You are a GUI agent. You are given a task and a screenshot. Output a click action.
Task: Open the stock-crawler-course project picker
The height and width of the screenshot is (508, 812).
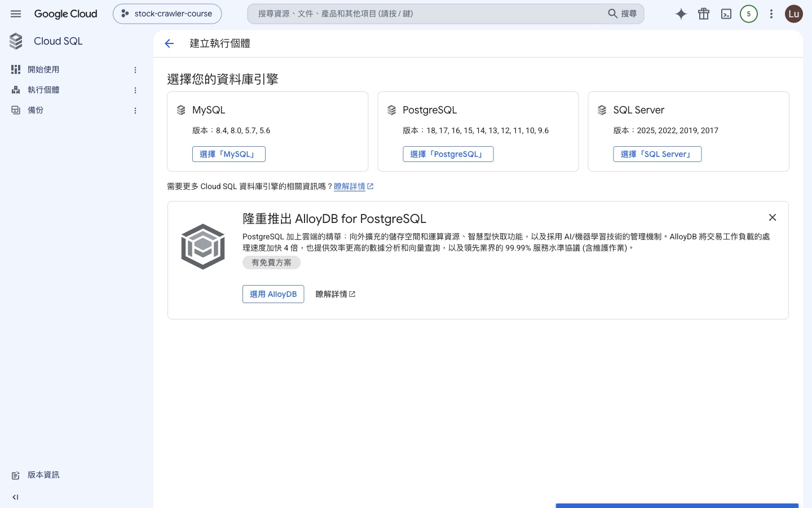167,14
